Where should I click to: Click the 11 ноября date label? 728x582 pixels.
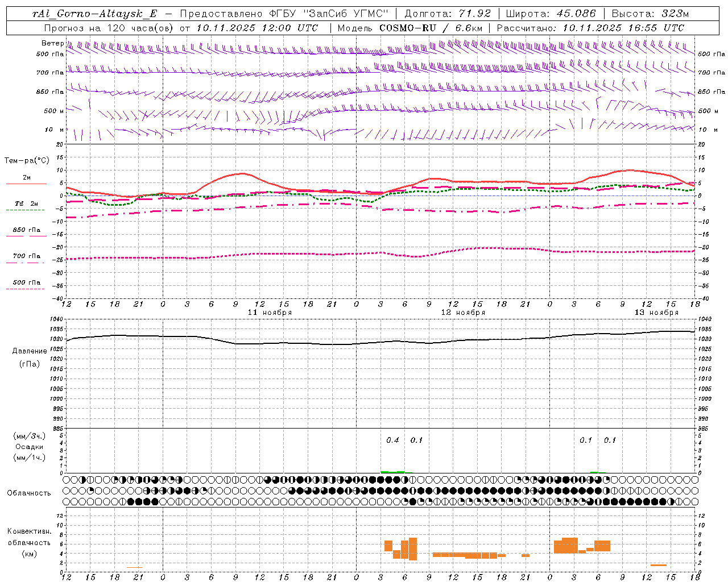(x=270, y=312)
